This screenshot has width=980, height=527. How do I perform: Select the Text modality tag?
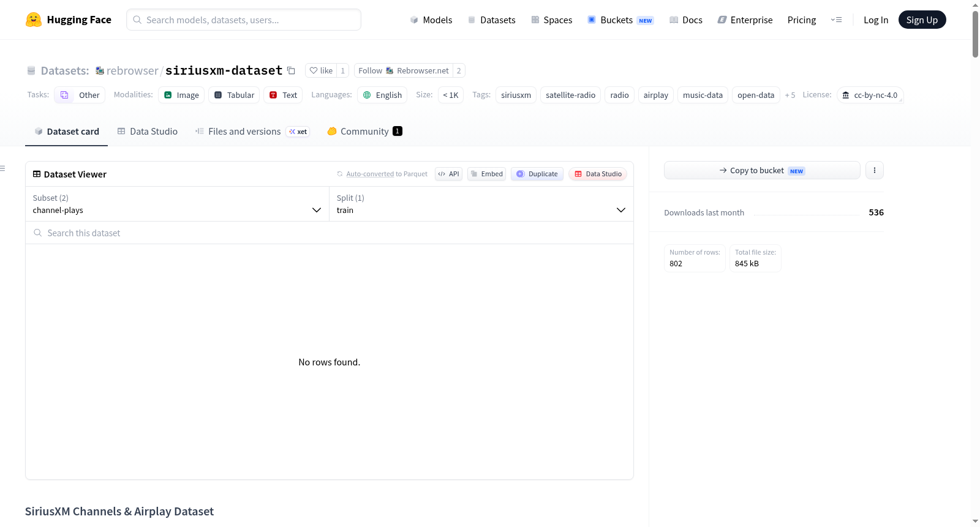[x=283, y=95]
